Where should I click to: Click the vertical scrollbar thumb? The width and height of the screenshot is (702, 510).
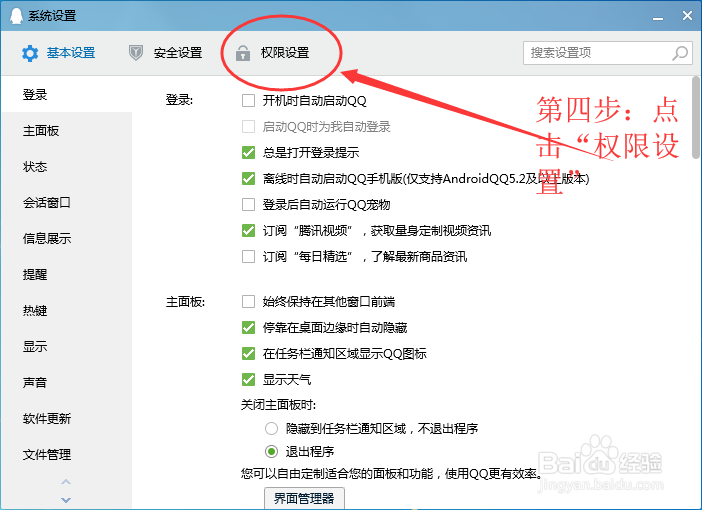695,117
